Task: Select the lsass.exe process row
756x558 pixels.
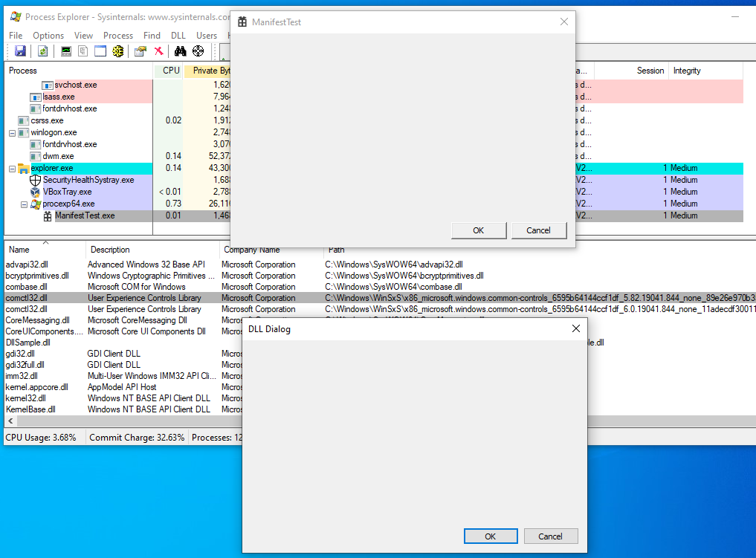Action: 117,97
